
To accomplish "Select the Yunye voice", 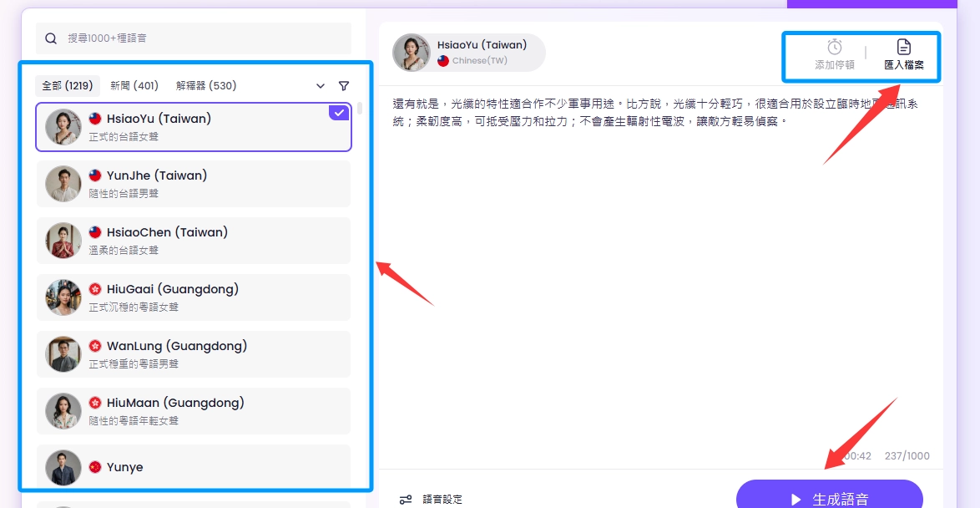I will point(194,467).
